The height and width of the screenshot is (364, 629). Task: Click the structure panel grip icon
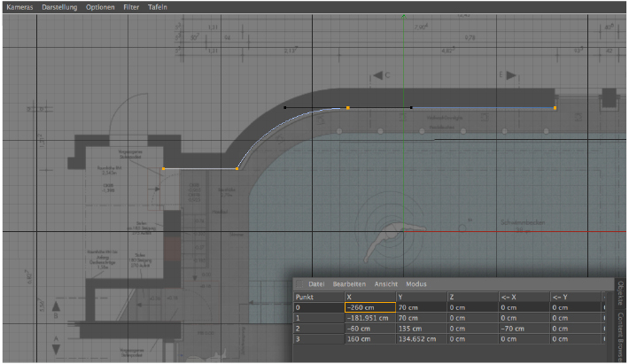click(300, 283)
